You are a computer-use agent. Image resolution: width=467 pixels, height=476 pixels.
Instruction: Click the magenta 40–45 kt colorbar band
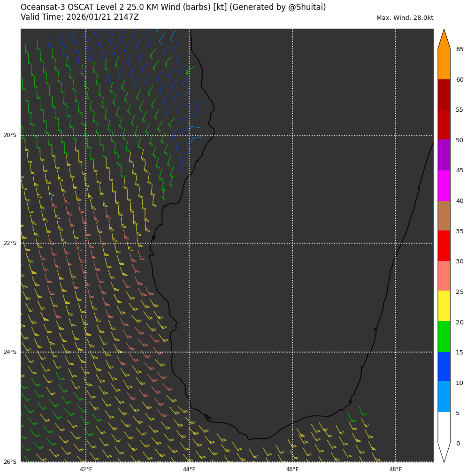pyautogui.click(x=444, y=185)
